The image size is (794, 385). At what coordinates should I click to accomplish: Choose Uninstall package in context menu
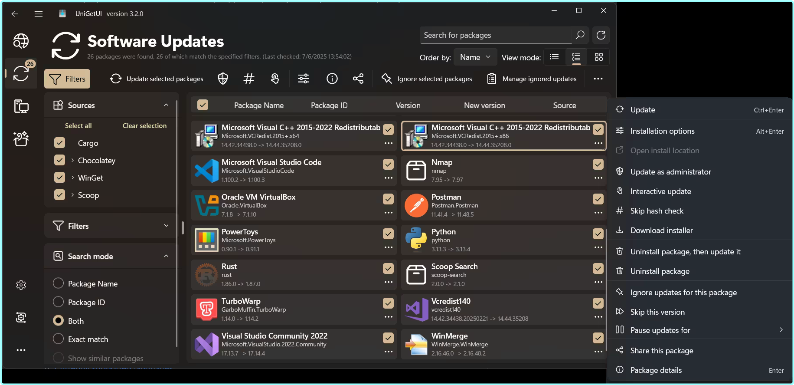[699, 271]
